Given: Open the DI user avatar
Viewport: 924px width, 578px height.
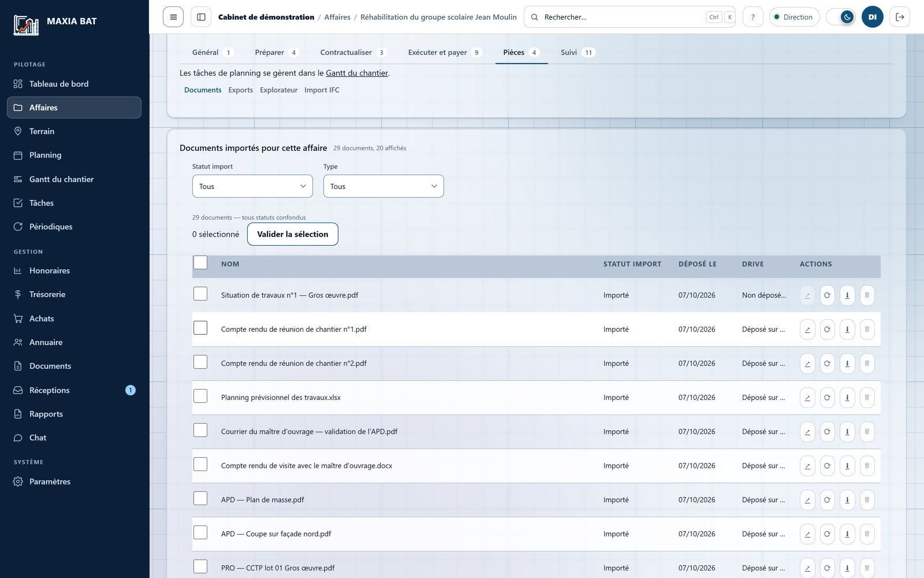Looking at the screenshot, I should click(872, 17).
